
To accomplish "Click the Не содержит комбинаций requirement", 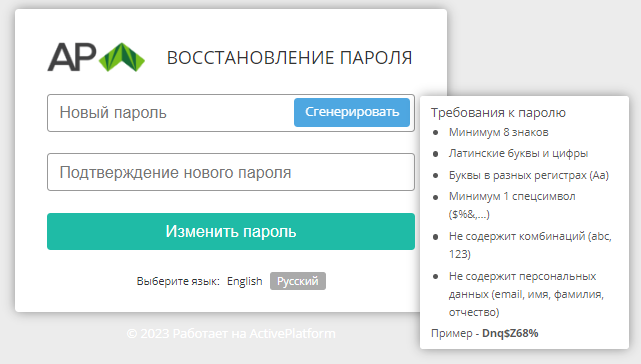I will [530, 245].
